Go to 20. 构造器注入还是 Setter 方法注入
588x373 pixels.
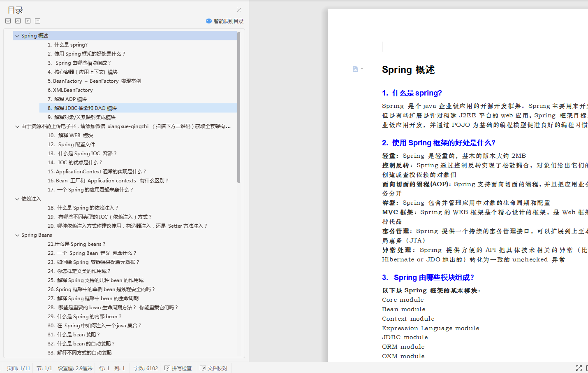click(x=127, y=226)
